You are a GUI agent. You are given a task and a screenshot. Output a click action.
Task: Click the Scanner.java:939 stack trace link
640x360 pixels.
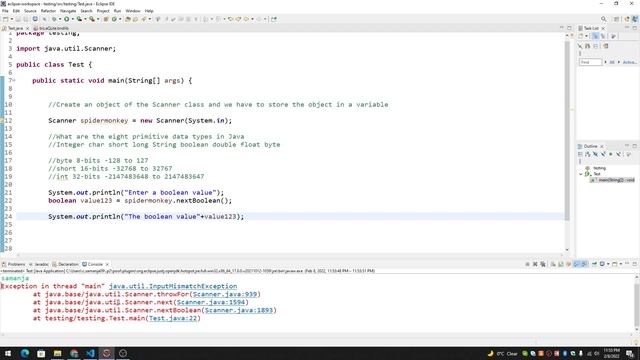click(x=225, y=294)
